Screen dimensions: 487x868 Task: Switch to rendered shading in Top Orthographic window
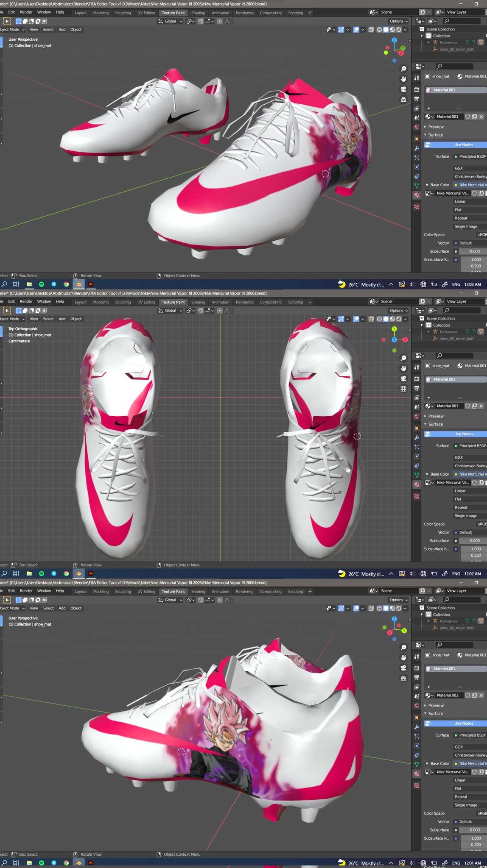[399, 319]
